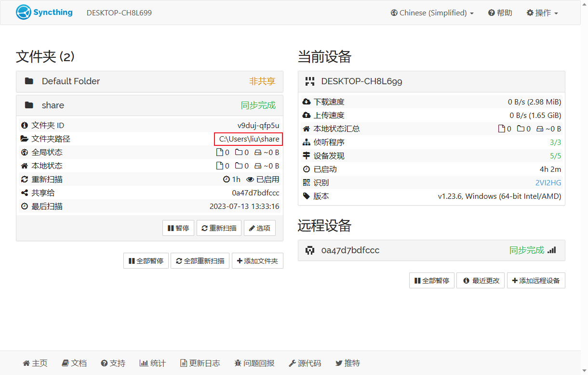Click the signal strength icon on remote device
The image size is (588, 375).
click(x=552, y=250)
